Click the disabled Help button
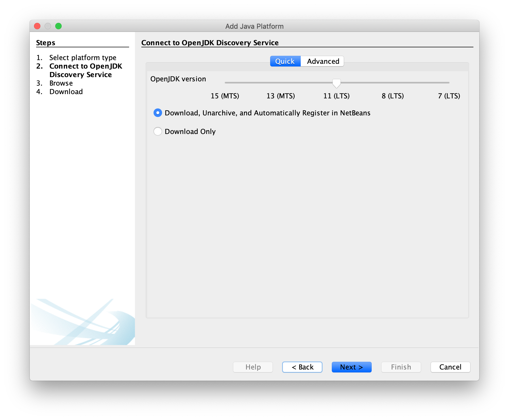The image size is (509, 420). point(253,367)
